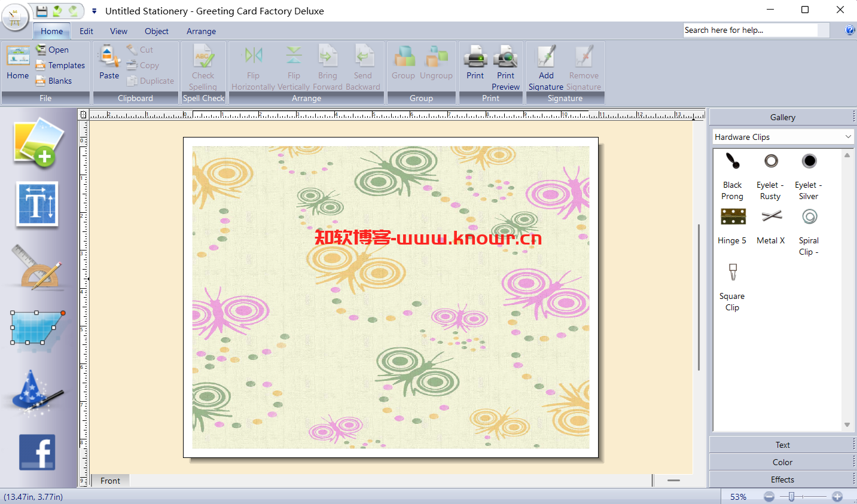Select the Square Clip item
This screenshot has width=857, height=504.
[733, 288]
